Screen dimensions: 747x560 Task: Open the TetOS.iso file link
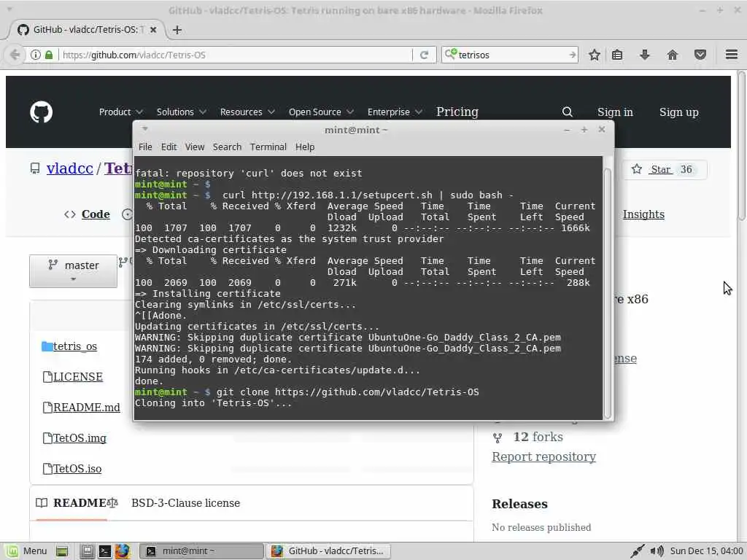pyautogui.click(x=77, y=469)
